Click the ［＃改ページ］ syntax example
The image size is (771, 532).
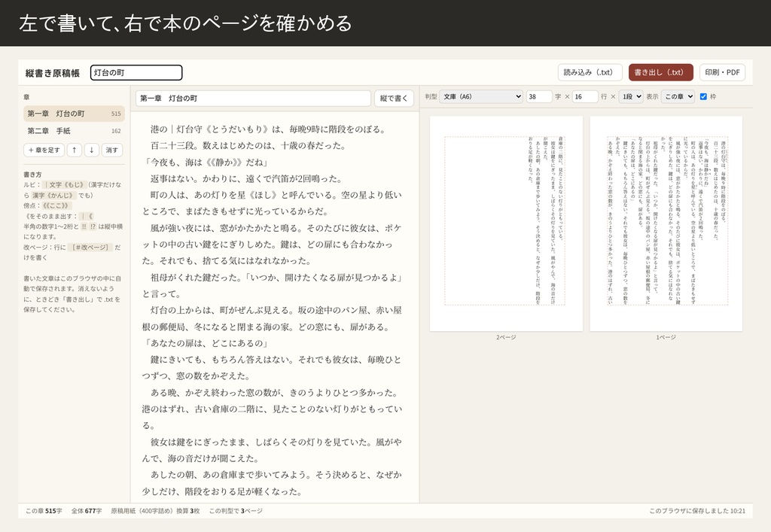coord(90,247)
